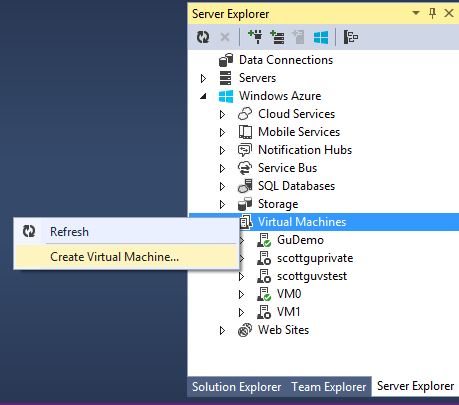Select the GuDemo virtual machine

coord(300,240)
